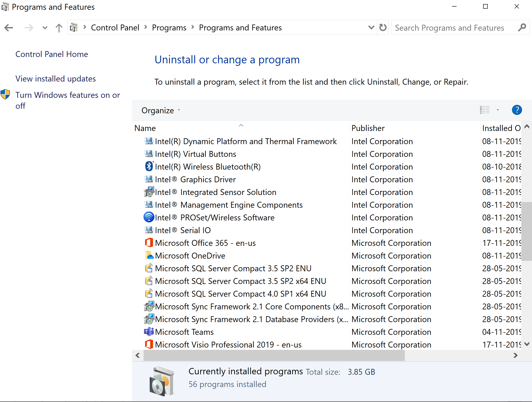
Task: Click the Back arrow navigation button
Action: click(9, 28)
